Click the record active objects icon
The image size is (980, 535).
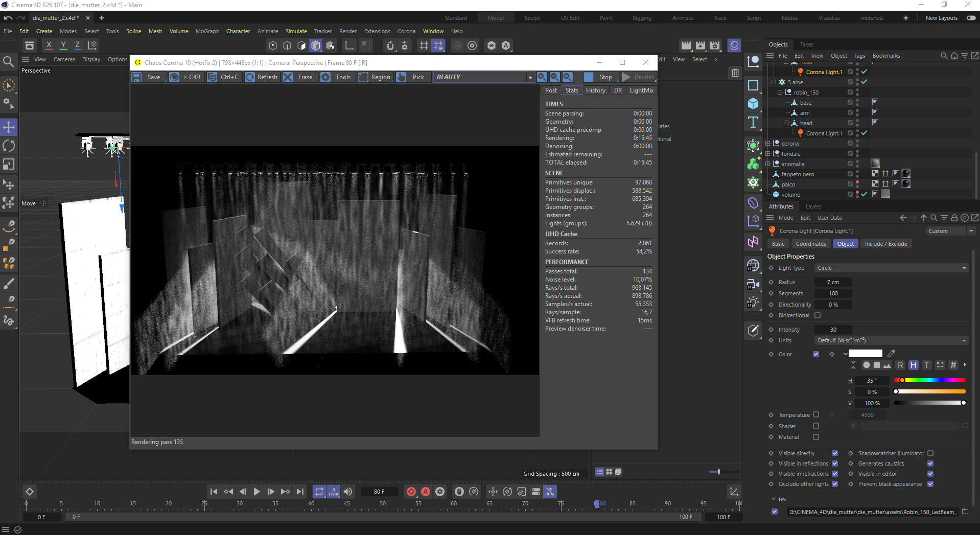pos(411,492)
